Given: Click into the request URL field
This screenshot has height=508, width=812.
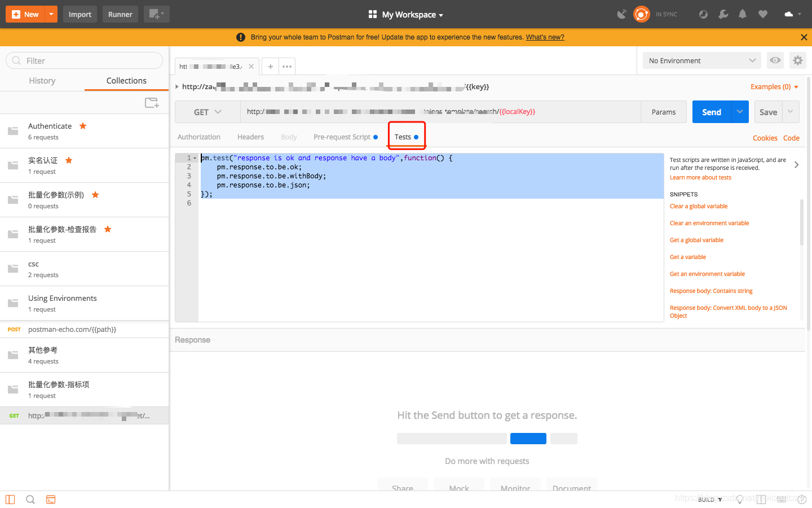Looking at the screenshot, I should 440,112.
